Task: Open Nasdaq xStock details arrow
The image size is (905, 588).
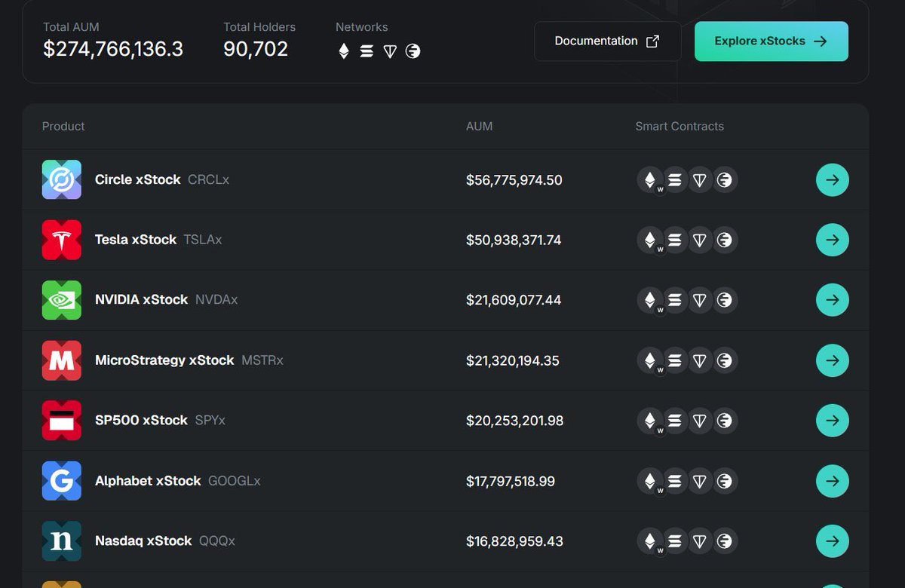Action: [x=833, y=541]
